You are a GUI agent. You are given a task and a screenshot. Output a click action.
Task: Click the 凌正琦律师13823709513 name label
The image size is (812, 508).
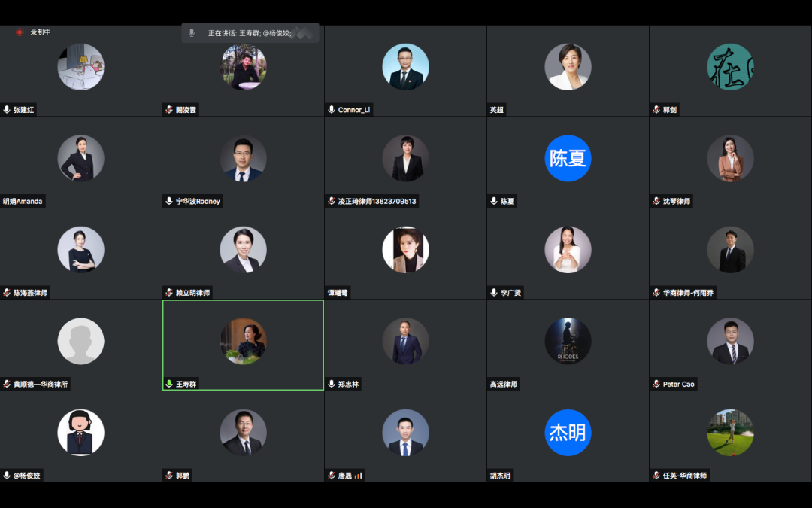coord(377,201)
